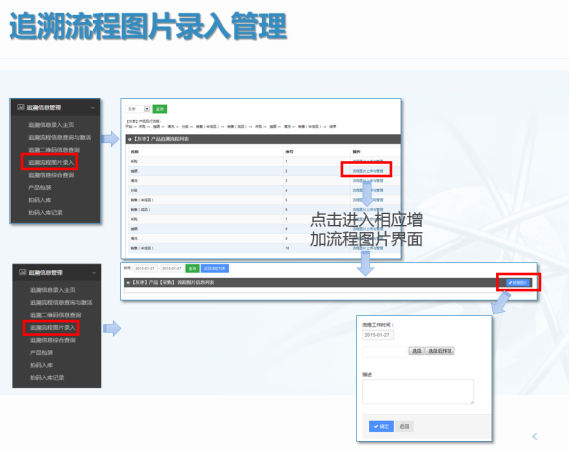The image size is (569, 450).
Task: Select 追溯流程图片录入 in the upper sidebar menu
Action: point(51,162)
